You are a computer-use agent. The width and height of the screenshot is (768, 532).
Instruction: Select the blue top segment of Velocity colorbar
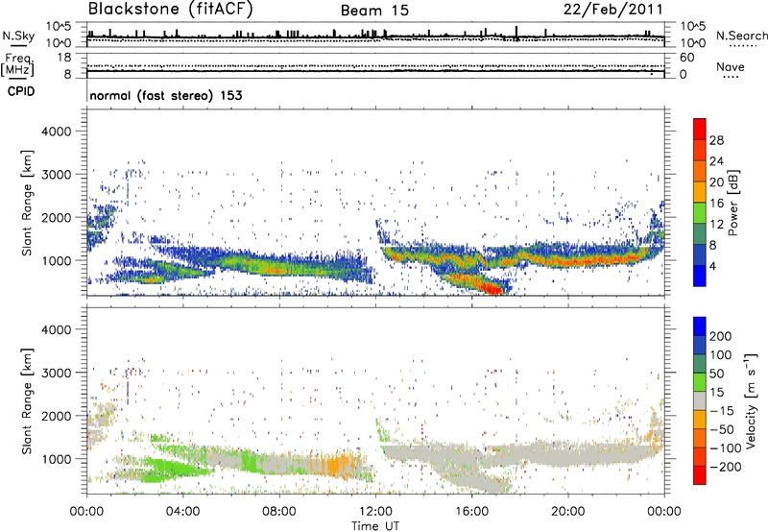tap(700, 326)
